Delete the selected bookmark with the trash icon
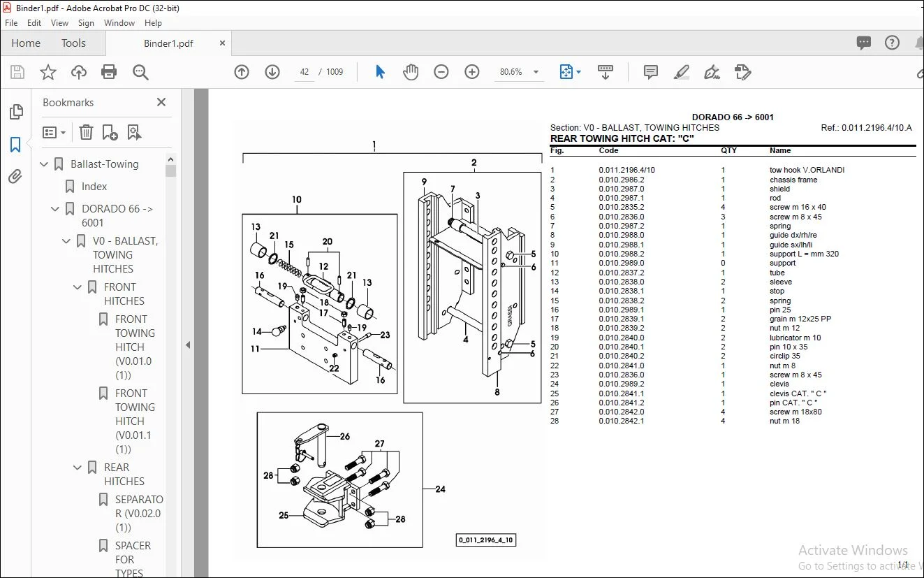Screen dimensions: 924x578 (86, 132)
